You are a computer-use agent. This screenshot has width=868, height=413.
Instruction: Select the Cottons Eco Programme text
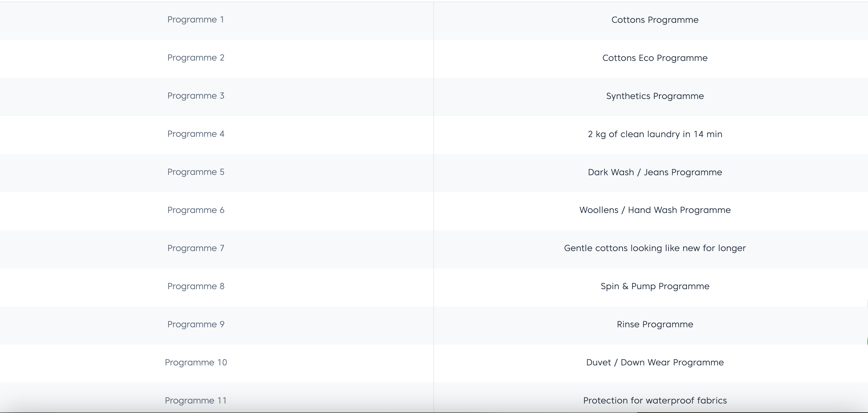(x=655, y=58)
